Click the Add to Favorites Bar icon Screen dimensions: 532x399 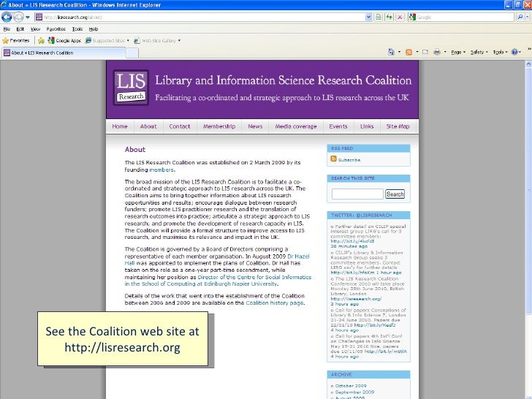tap(41, 41)
